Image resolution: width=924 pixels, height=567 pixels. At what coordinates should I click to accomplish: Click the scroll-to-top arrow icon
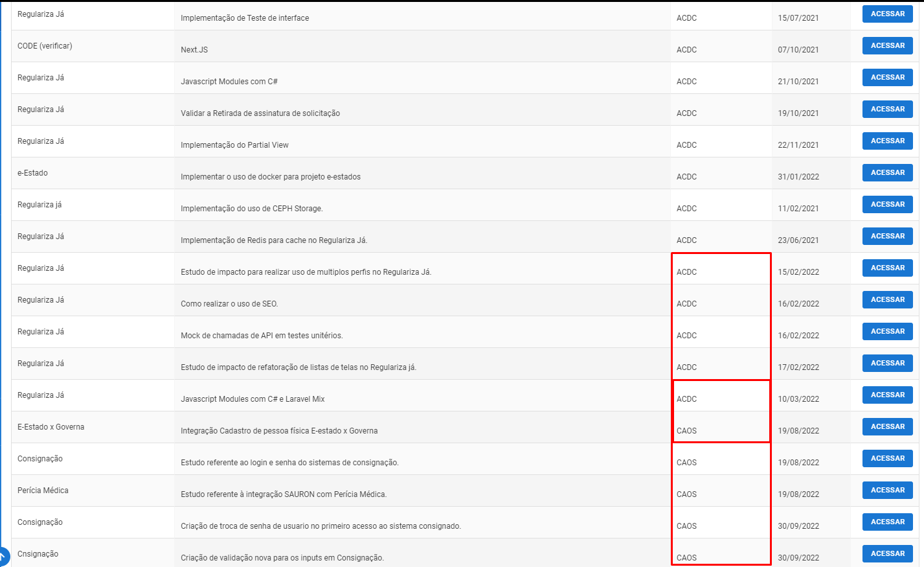click(3, 557)
